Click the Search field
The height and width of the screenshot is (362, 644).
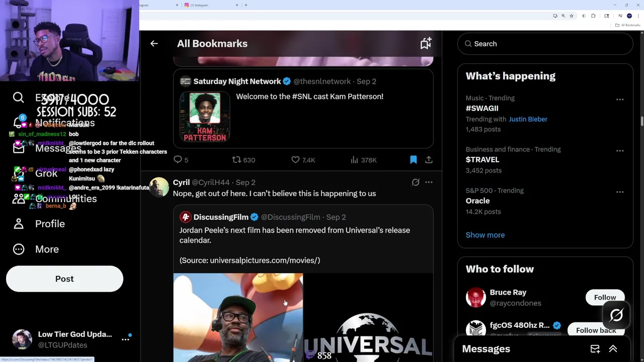point(545,44)
